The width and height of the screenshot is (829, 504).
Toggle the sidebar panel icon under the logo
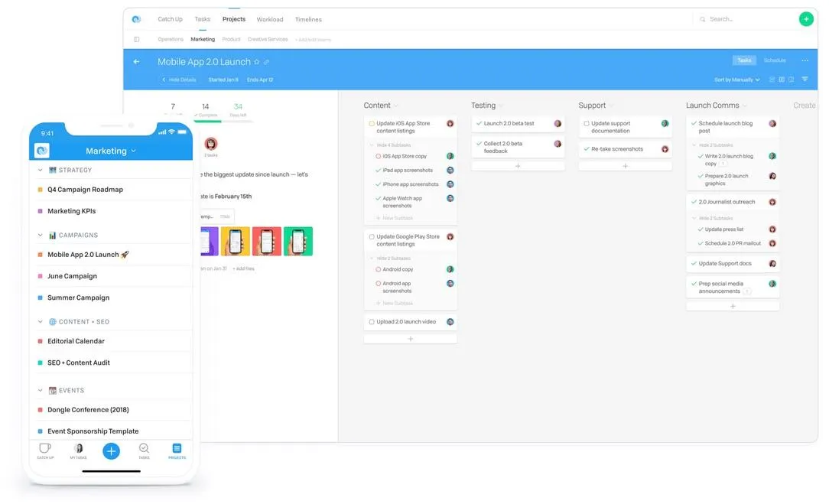tap(136, 39)
